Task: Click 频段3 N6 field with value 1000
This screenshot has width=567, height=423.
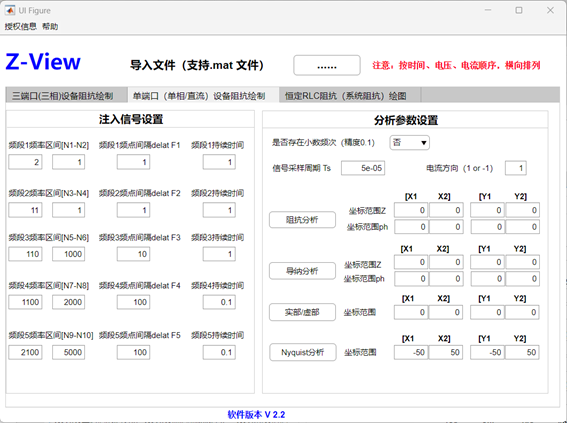Action: [68, 254]
